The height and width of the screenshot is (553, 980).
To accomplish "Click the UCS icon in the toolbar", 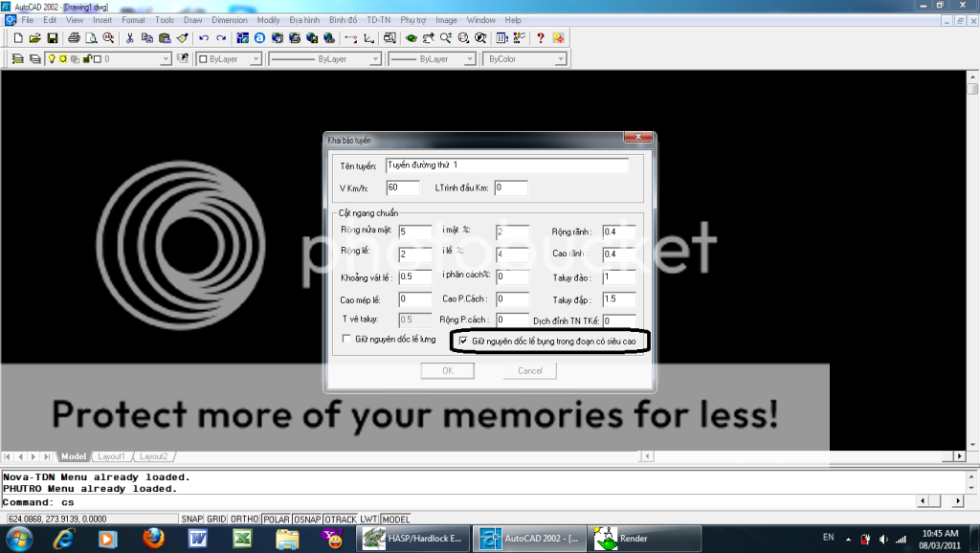I will (x=368, y=38).
